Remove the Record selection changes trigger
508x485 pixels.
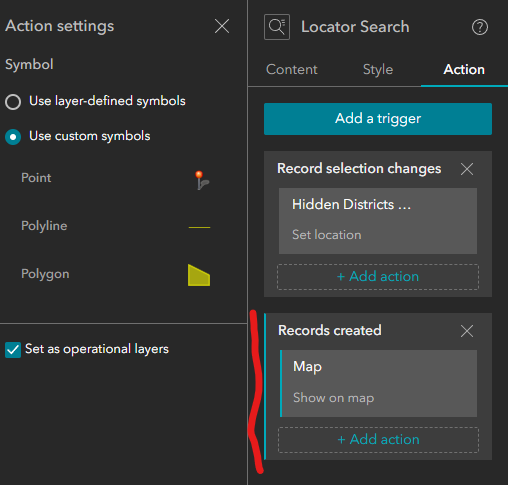pyautogui.click(x=467, y=169)
